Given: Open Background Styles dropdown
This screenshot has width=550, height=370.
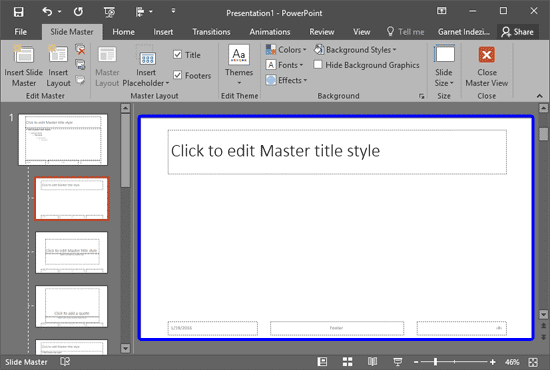Looking at the screenshot, I should click(355, 50).
